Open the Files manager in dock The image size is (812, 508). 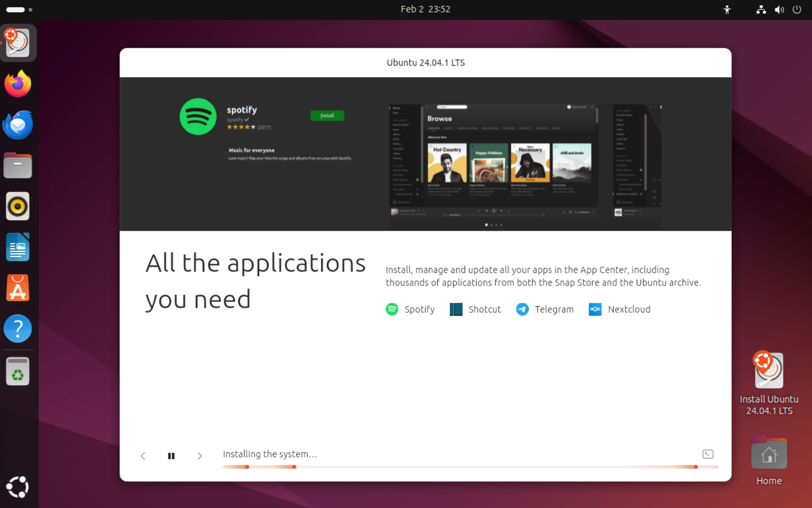coord(18,165)
